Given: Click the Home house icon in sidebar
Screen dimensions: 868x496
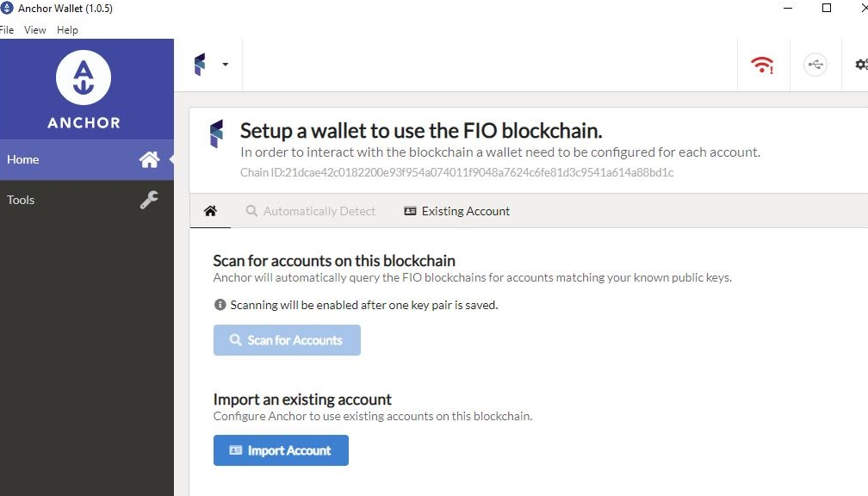Looking at the screenshot, I should (150, 159).
